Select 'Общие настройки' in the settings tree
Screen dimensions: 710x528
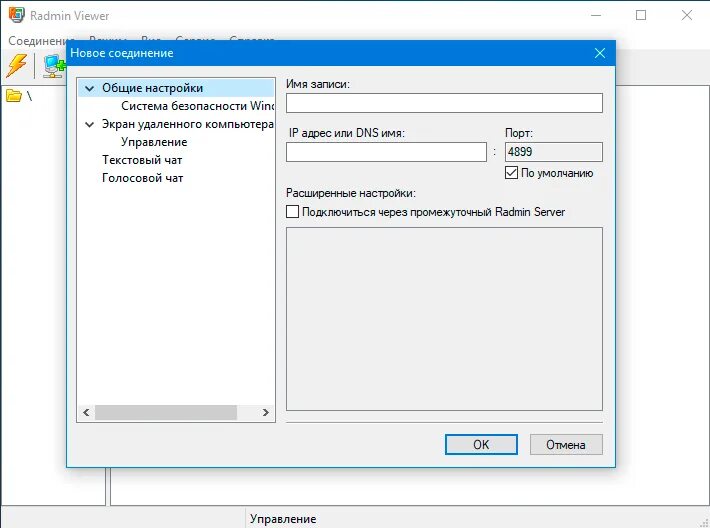click(153, 88)
